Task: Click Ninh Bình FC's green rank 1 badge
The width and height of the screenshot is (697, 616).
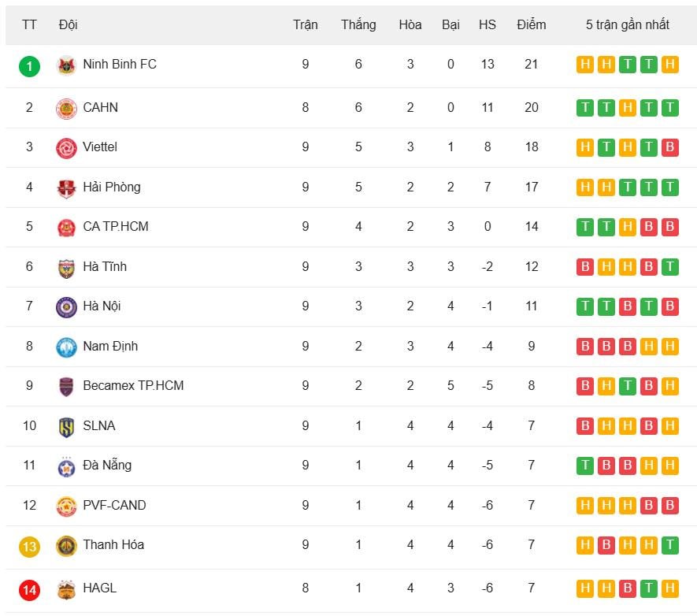Action: click(x=29, y=65)
